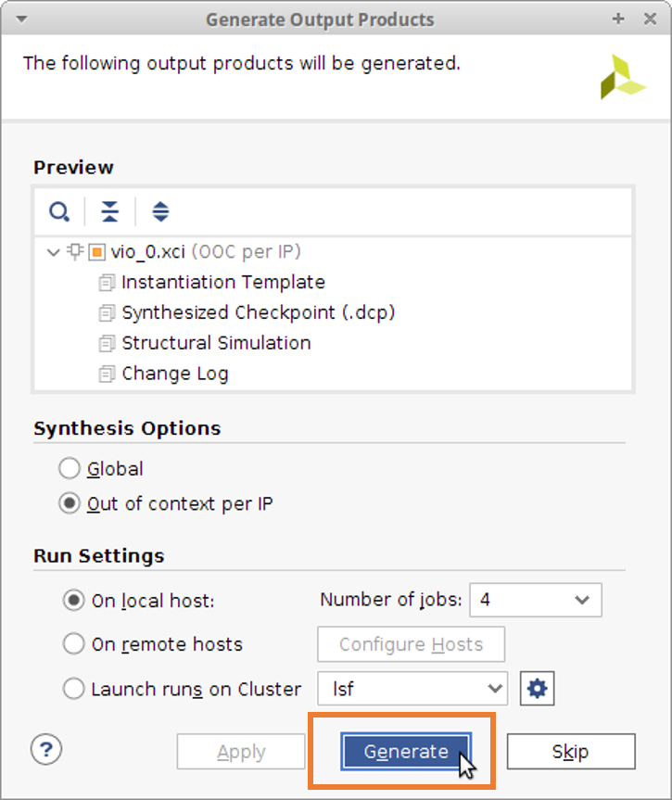Click the help question mark icon

46,750
